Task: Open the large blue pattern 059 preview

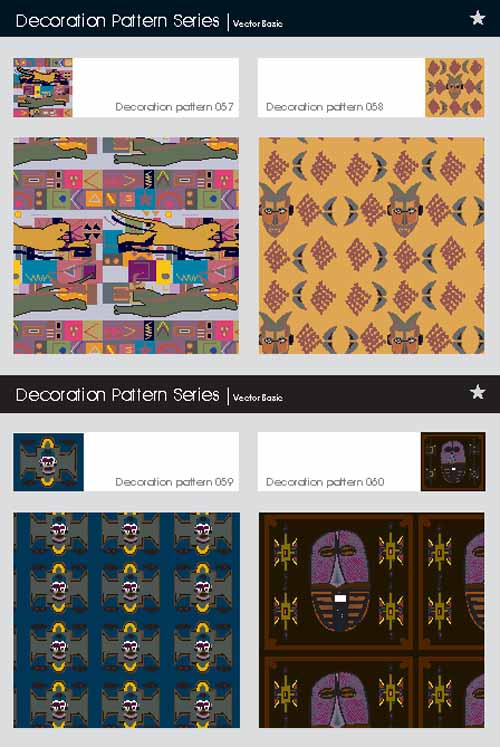Action: coord(127,620)
